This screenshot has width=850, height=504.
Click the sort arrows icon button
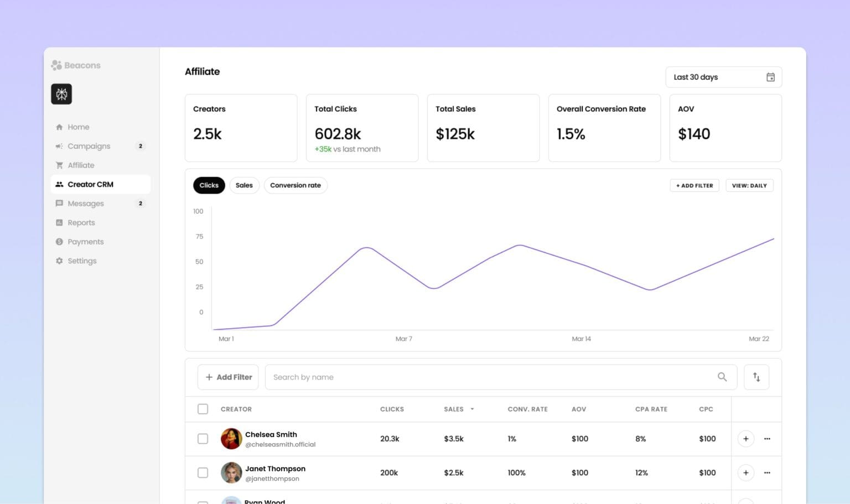[x=756, y=377]
